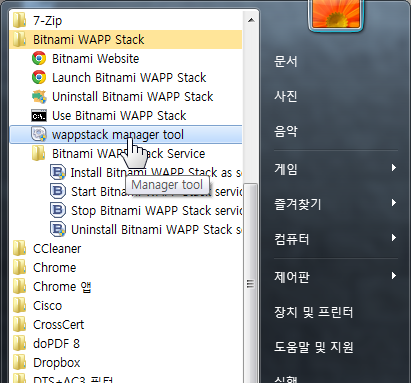Click the Chrome 앱 folder name
The height and width of the screenshot is (383, 411).
pos(62,287)
